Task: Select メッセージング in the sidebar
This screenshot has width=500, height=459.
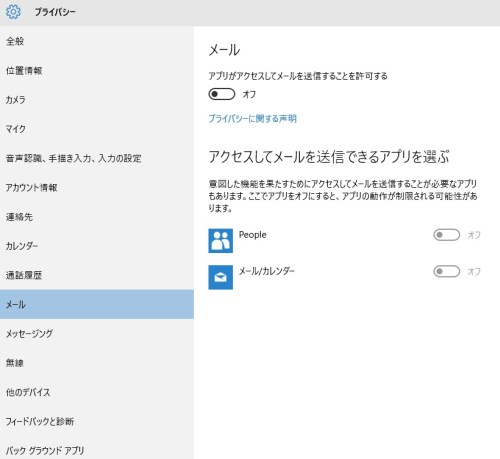Action: [x=97, y=334]
